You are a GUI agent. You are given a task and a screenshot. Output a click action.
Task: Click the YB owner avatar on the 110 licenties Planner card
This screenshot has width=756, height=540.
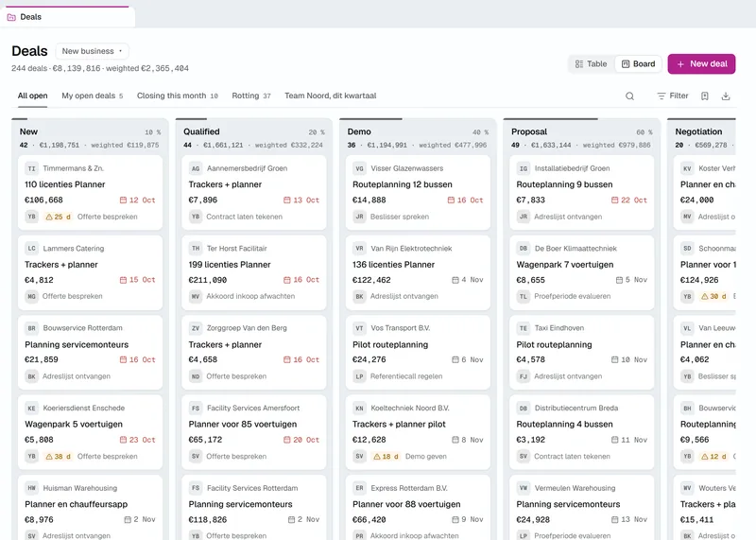tap(32, 217)
